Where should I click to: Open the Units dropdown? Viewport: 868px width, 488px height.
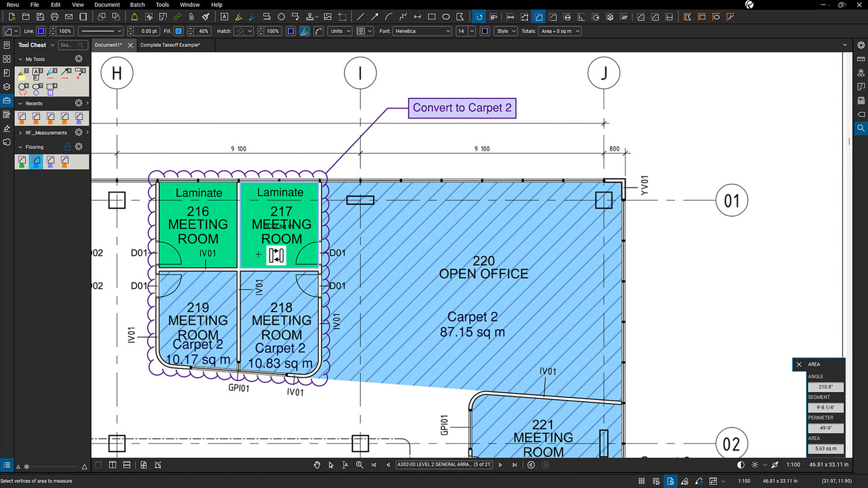tap(340, 31)
